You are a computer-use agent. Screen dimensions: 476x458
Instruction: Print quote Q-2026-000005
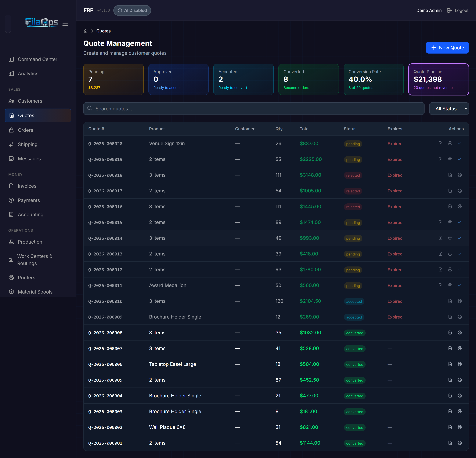tap(459, 380)
